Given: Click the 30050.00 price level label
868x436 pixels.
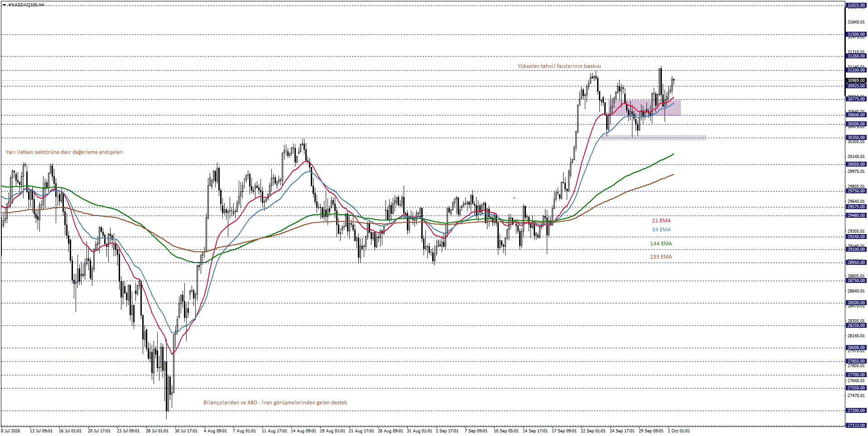Looking at the screenshot, I should pos(856,164).
